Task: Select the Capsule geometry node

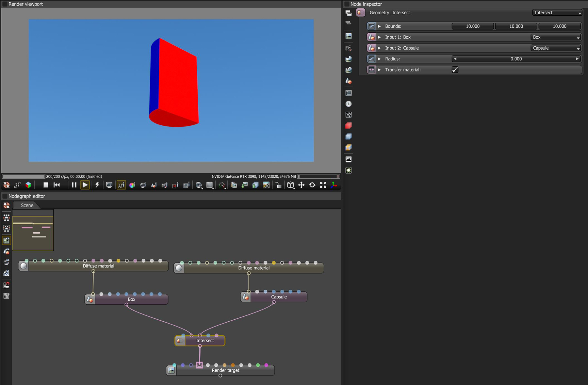Action: pyautogui.click(x=274, y=297)
